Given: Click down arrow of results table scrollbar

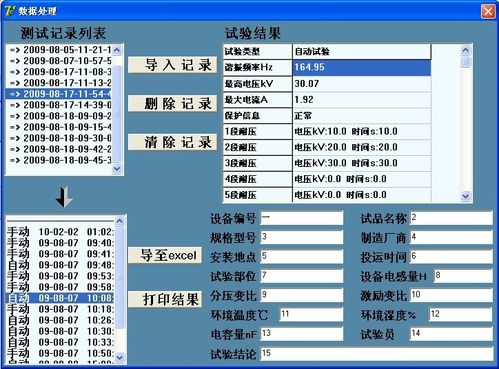Looking at the screenshot, I should click(x=466, y=196).
